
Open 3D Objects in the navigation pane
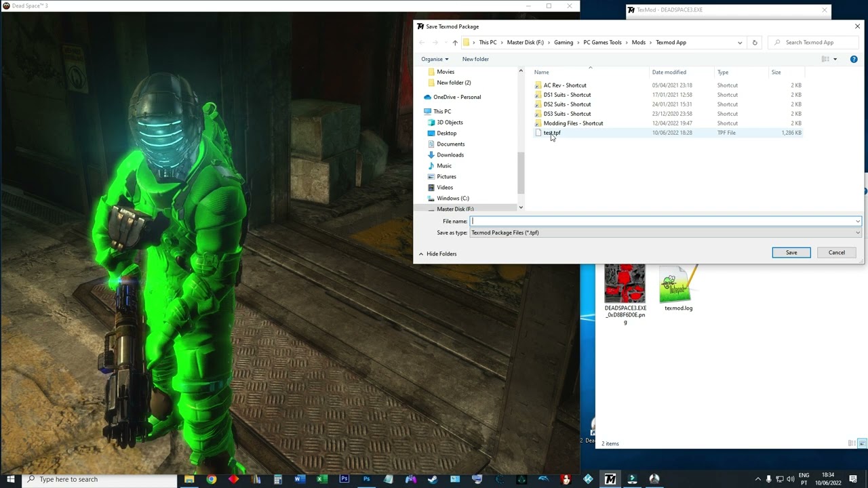(x=450, y=123)
